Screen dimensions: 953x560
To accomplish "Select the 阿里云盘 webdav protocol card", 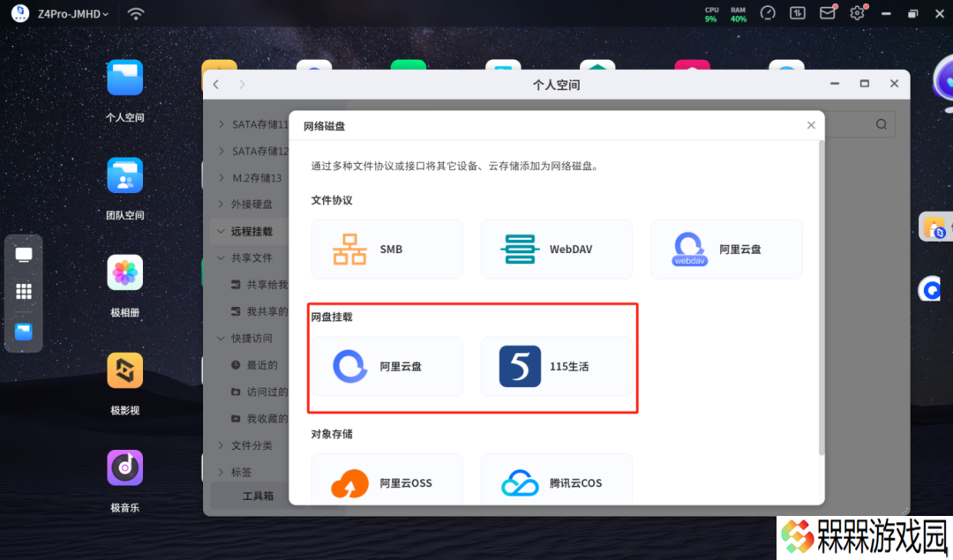I will pyautogui.click(x=726, y=249).
